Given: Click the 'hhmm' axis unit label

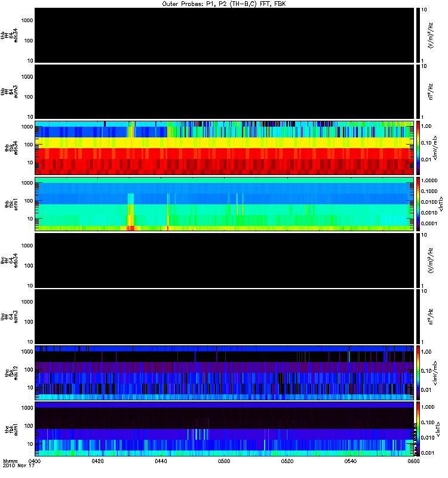Looking at the screenshot, I should tap(10, 461).
